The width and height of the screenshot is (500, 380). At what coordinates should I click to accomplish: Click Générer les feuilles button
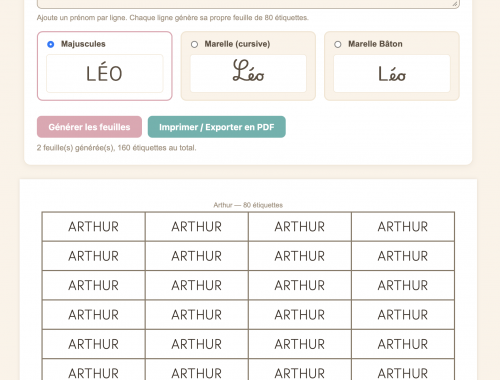tap(89, 127)
